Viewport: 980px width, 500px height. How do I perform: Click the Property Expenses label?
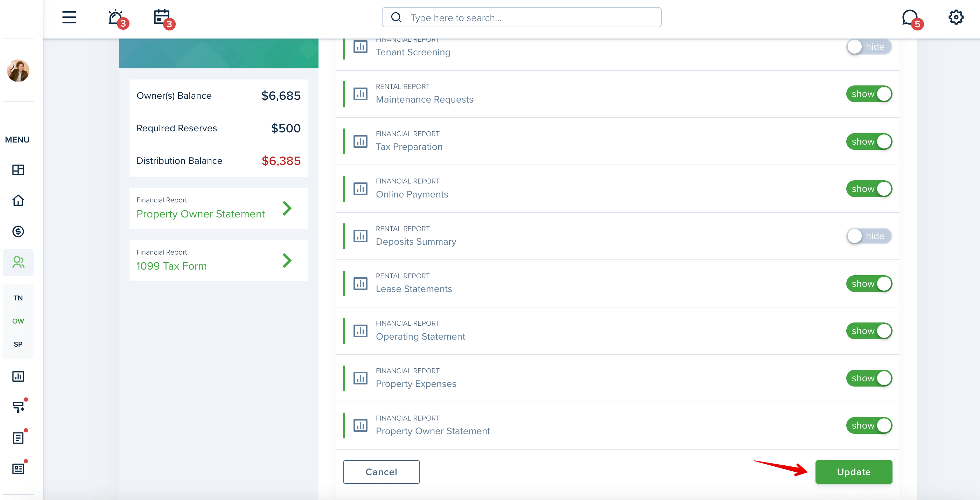pyautogui.click(x=416, y=383)
